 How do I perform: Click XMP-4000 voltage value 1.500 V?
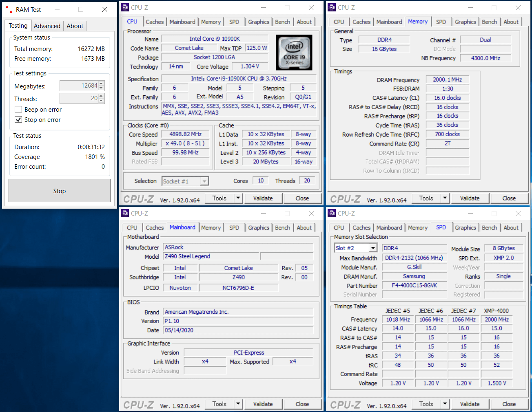coord(497,383)
